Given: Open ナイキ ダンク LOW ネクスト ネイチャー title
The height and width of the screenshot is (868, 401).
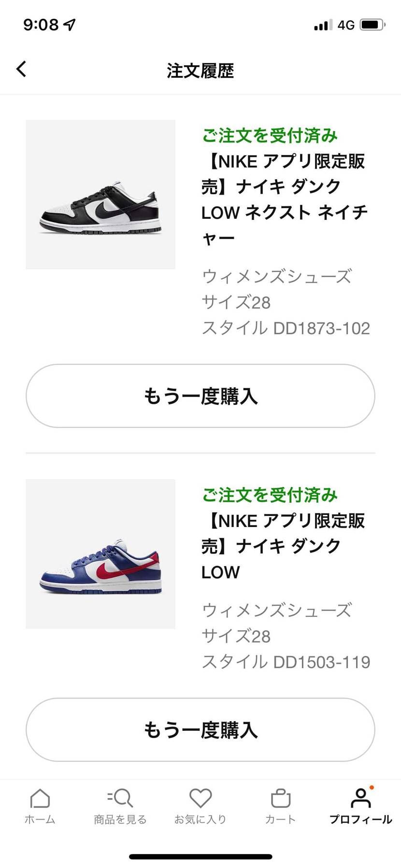Looking at the screenshot, I should point(285,199).
